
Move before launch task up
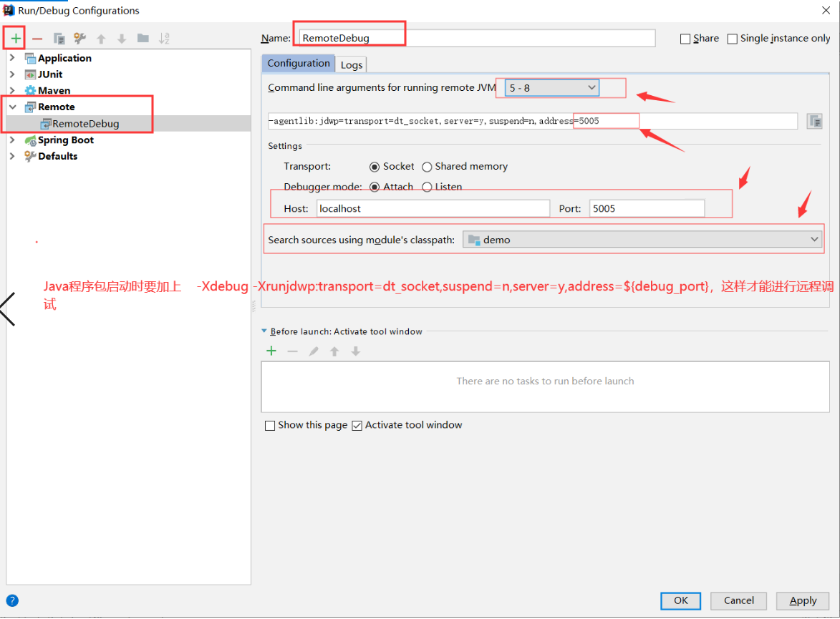coord(334,351)
